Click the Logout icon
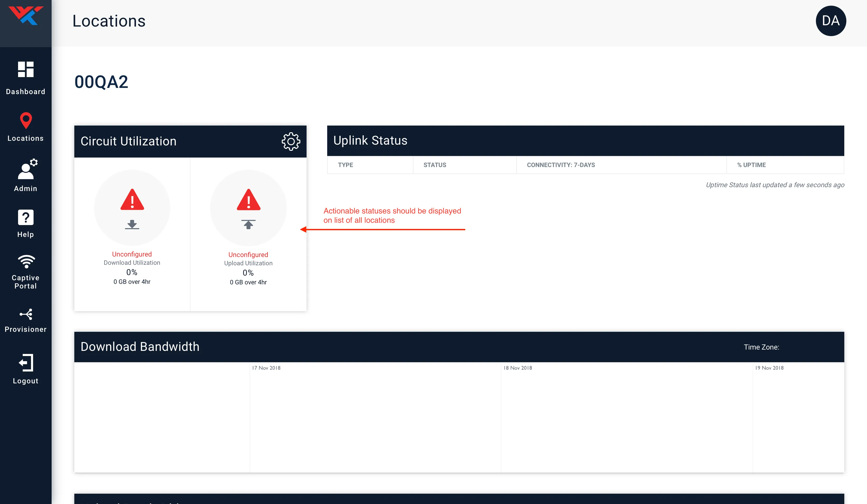The height and width of the screenshot is (504, 867). tap(26, 363)
